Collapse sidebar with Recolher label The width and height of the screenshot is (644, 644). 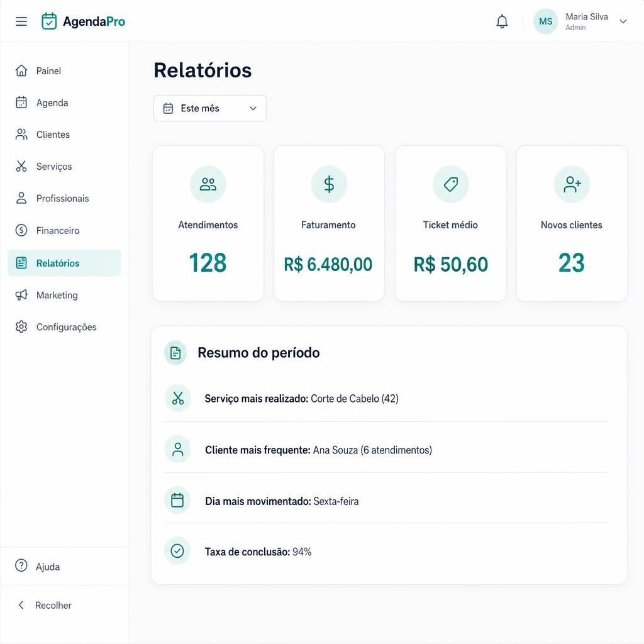point(53,606)
